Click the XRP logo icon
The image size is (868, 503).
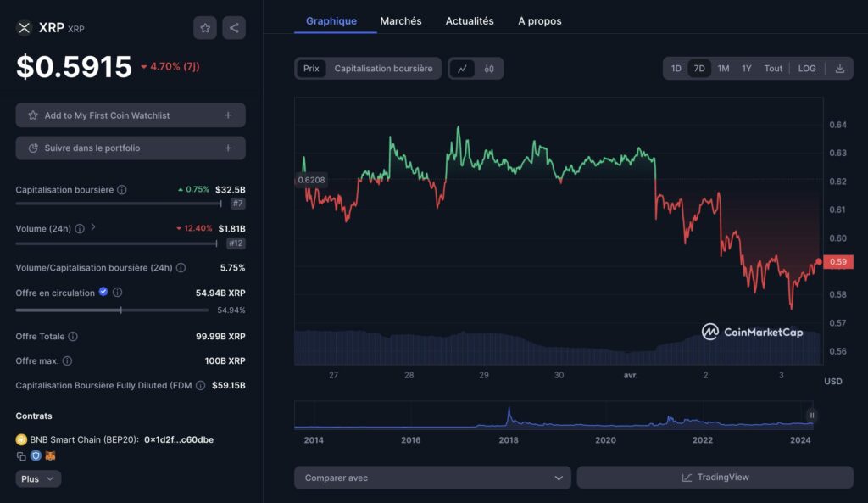click(24, 28)
